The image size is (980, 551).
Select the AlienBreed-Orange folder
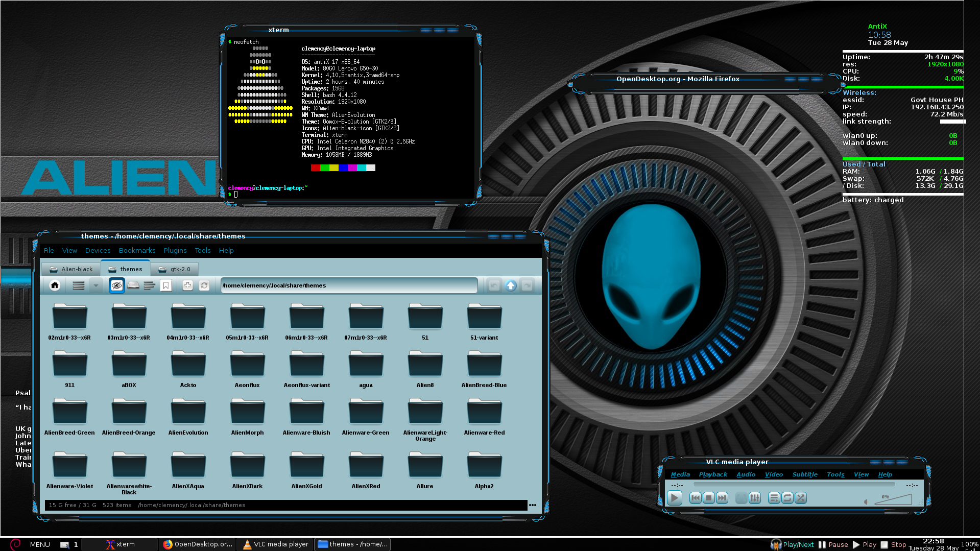pos(129,417)
